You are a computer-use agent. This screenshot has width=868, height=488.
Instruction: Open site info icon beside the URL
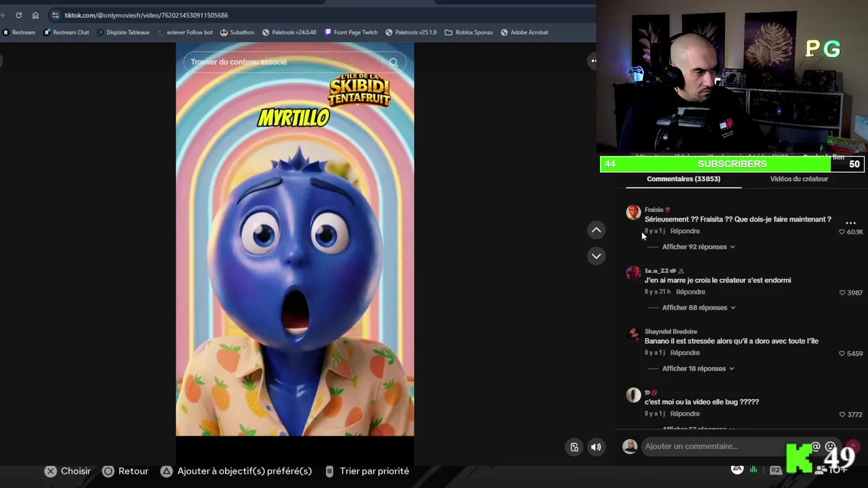pyautogui.click(x=54, y=15)
